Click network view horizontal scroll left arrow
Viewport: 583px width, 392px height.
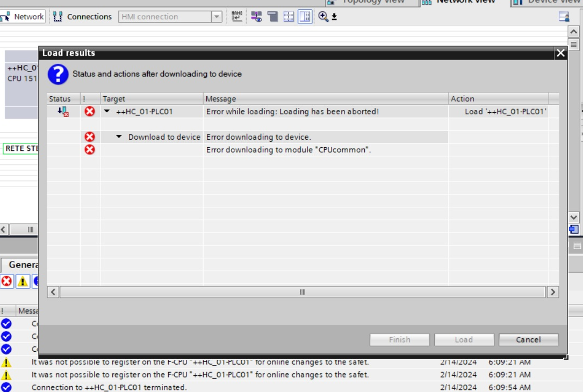pos(4,229)
